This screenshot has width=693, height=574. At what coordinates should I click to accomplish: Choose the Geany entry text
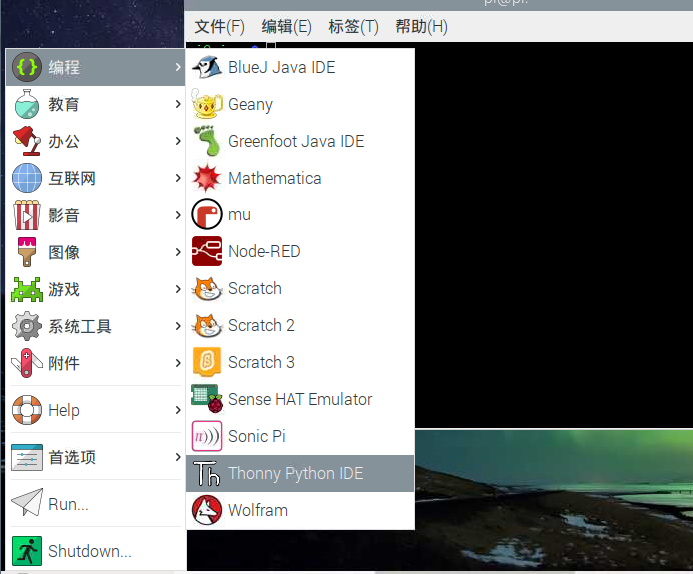(250, 105)
